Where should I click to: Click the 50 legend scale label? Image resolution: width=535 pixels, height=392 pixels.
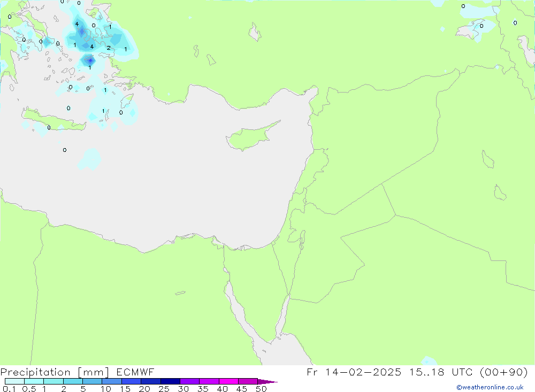point(261,389)
